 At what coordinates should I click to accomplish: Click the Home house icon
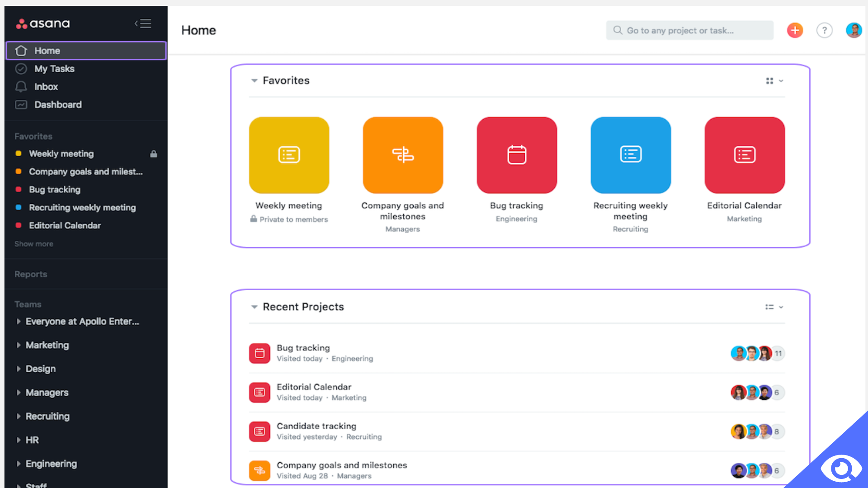click(21, 51)
